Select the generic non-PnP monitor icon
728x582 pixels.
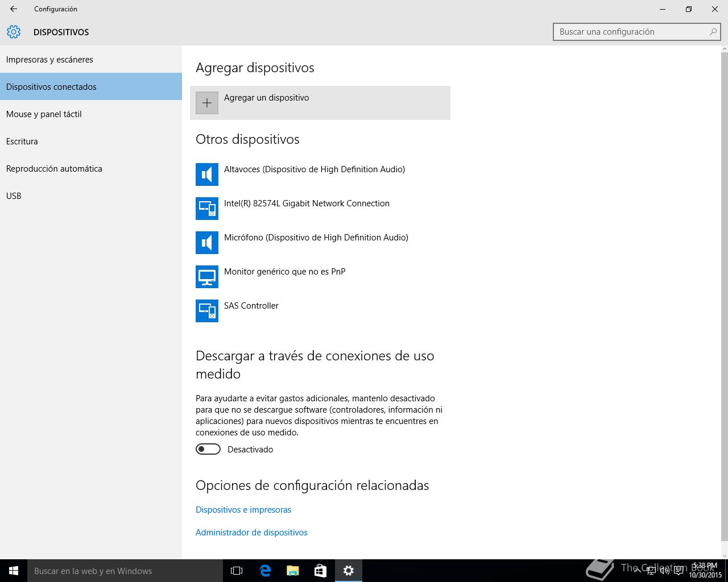click(x=207, y=277)
